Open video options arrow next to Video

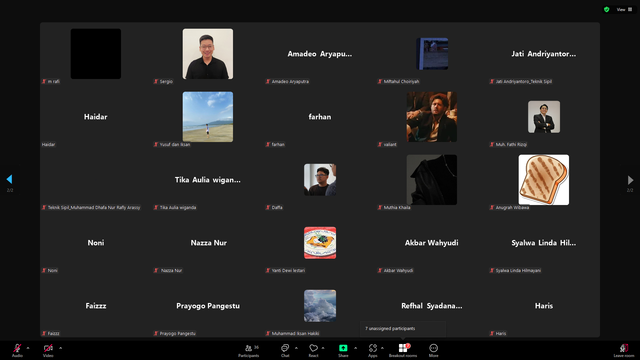click(60, 348)
